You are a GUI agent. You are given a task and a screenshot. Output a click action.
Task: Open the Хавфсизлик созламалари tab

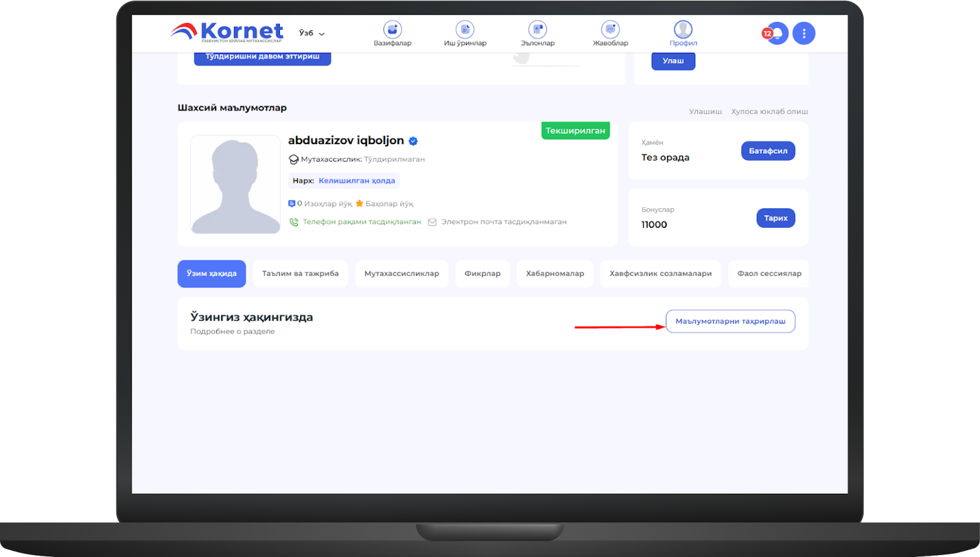[660, 274]
